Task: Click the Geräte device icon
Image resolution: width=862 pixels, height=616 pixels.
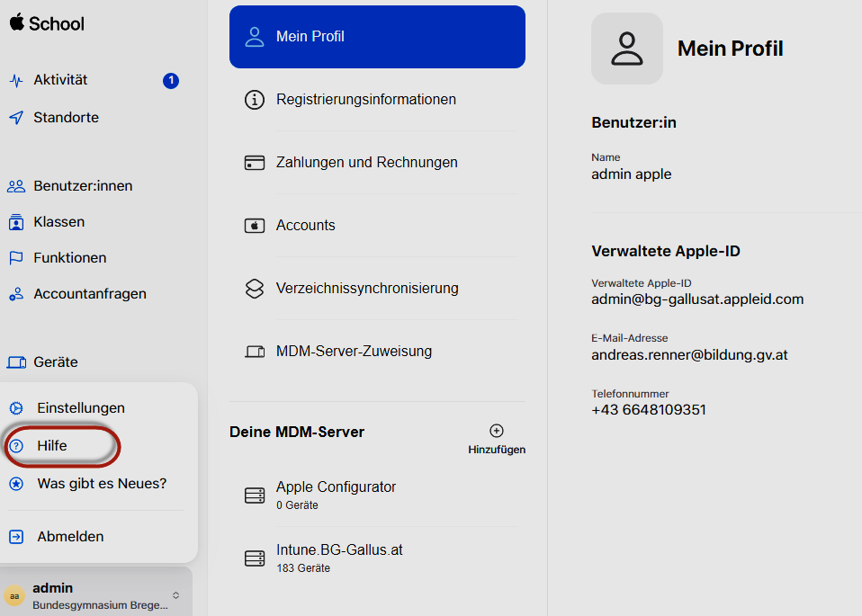Action: [x=16, y=362]
